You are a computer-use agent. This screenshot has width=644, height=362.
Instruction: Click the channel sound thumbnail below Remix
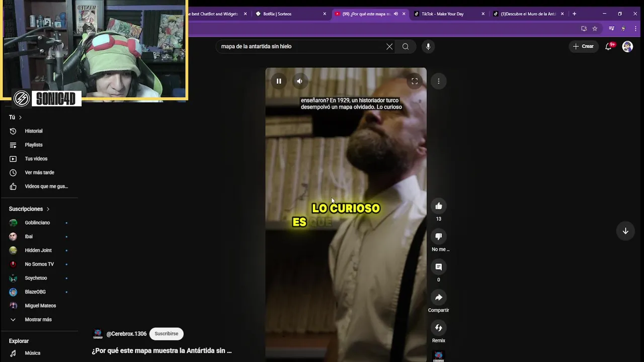[439, 357]
